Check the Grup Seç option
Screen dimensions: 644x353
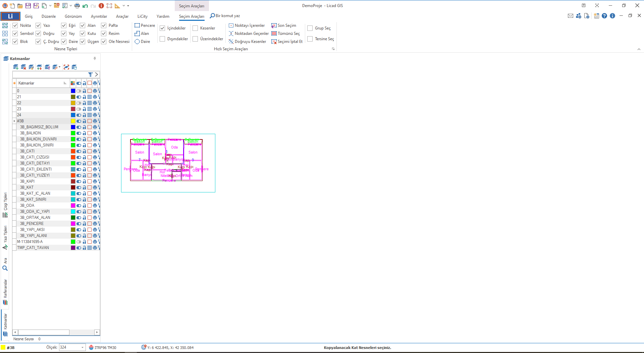(310, 28)
